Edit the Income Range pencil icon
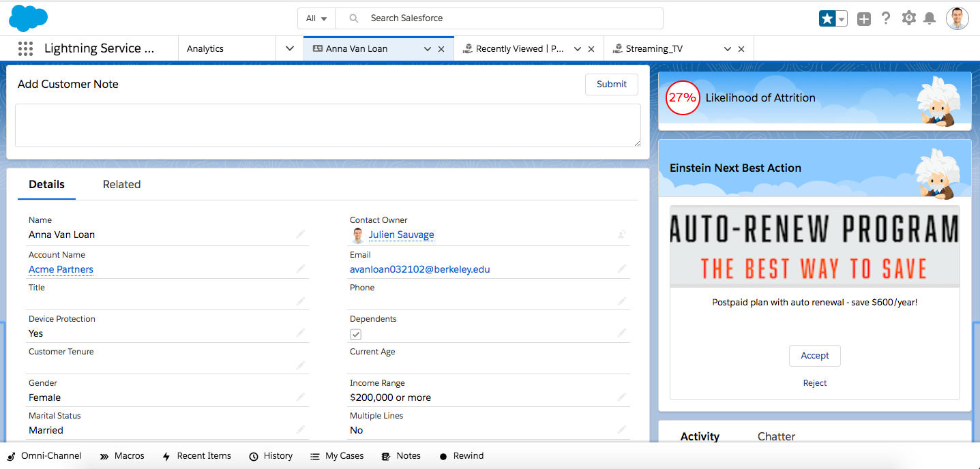Screen dimensions: 980x469 pyautogui.click(x=622, y=397)
